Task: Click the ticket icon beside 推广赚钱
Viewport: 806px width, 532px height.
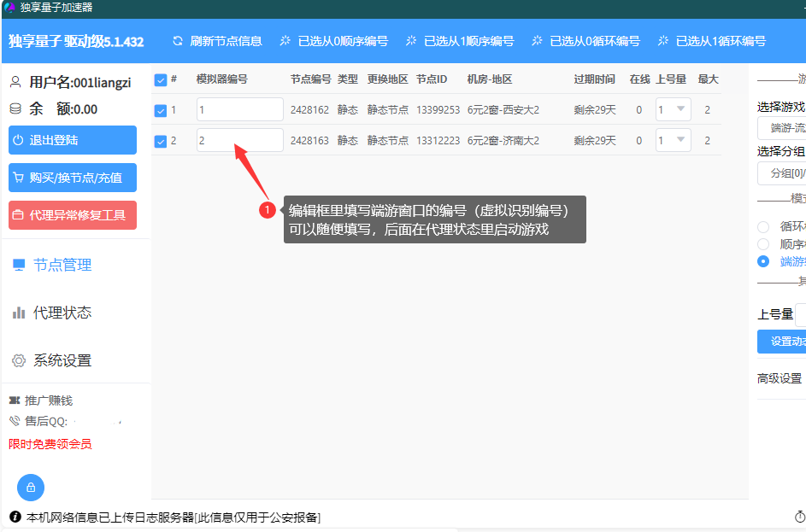Action: [x=15, y=400]
